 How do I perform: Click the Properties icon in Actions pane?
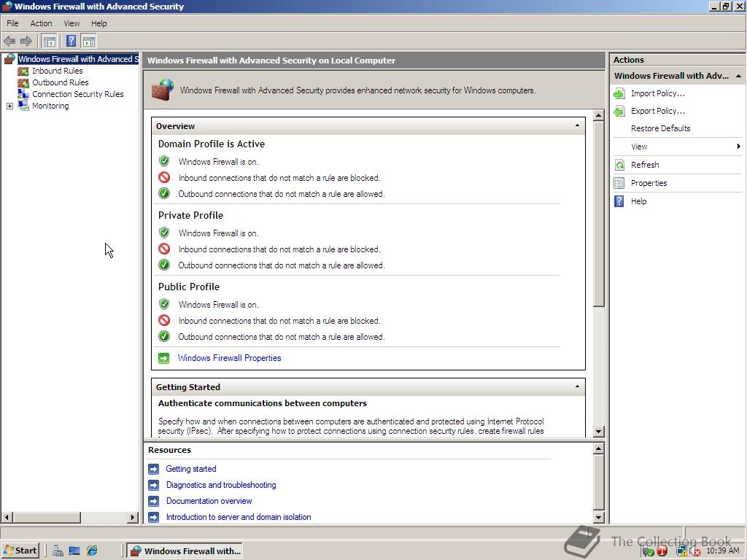coord(619,183)
